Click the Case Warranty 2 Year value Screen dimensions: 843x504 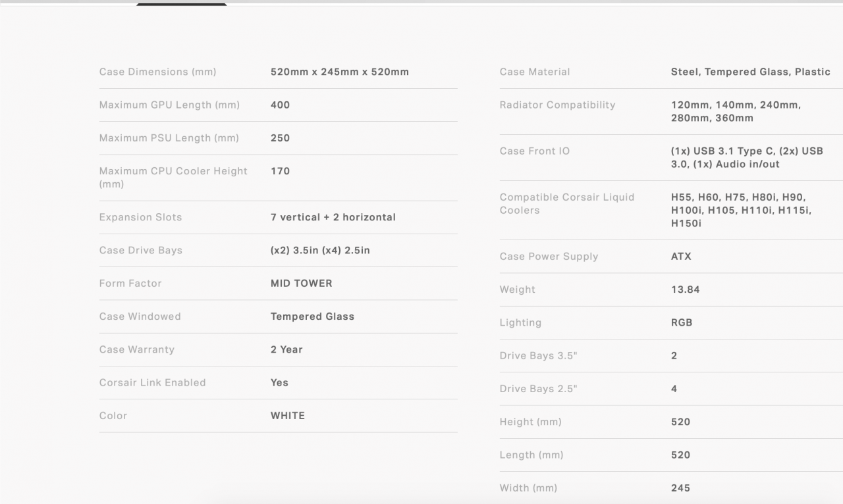pos(286,349)
